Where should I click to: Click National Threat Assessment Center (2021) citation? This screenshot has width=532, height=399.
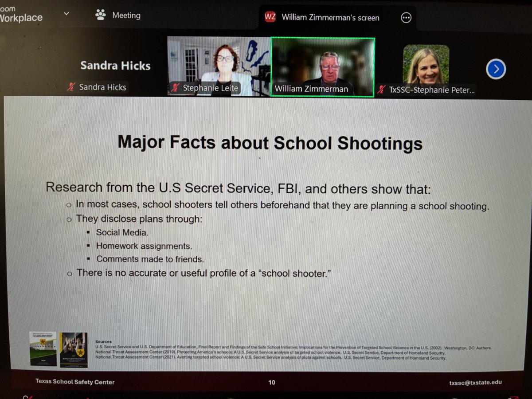point(270,358)
